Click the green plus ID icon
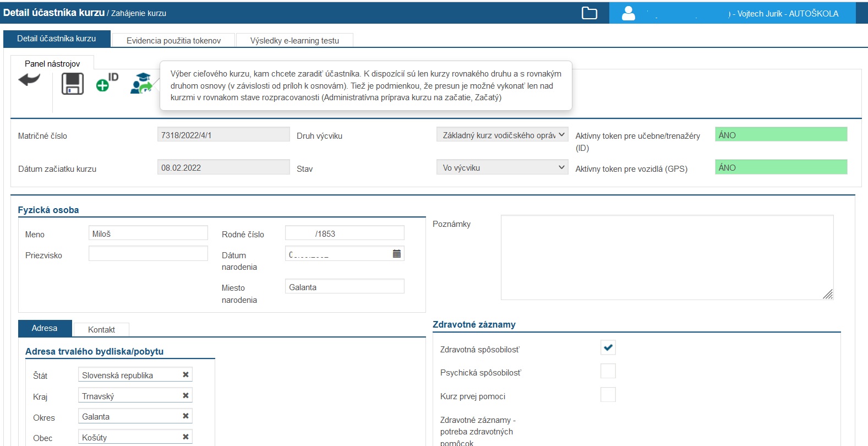Screen dimensions: 868x446 107,83
